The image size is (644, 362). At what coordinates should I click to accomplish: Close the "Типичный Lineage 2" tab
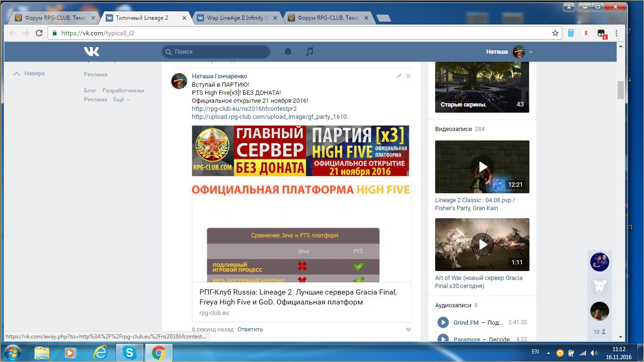[184, 18]
